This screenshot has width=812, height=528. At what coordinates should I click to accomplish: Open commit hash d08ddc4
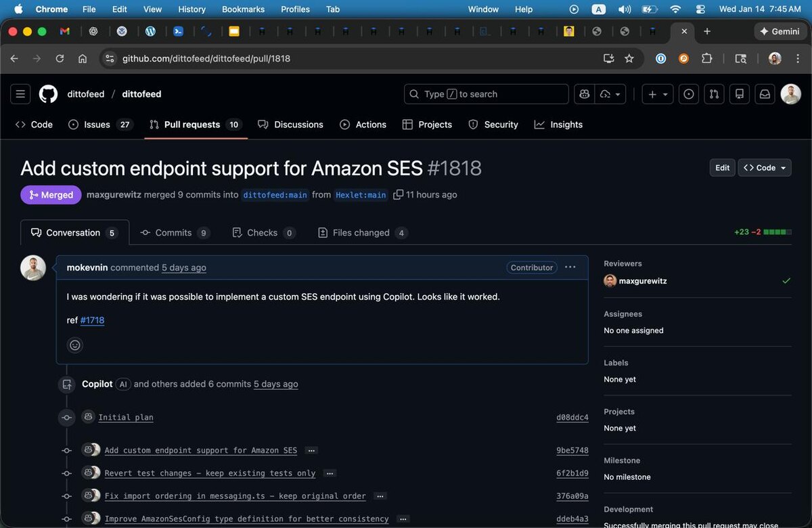point(572,418)
